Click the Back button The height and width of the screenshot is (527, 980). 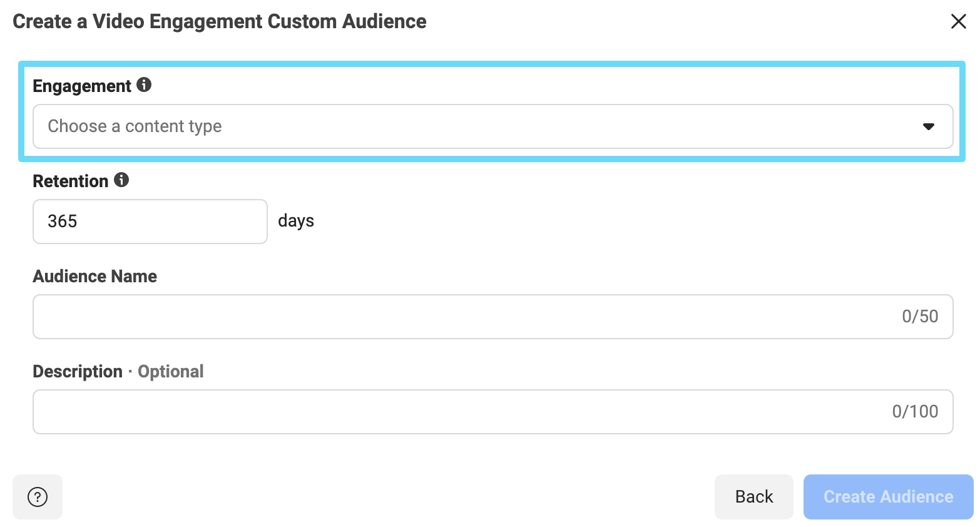pyautogui.click(x=753, y=496)
